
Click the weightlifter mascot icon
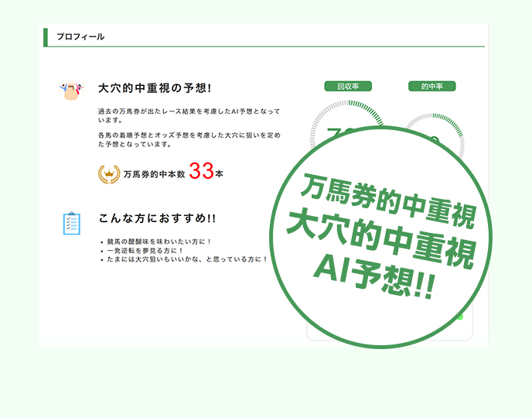pyautogui.click(x=70, y=91)
